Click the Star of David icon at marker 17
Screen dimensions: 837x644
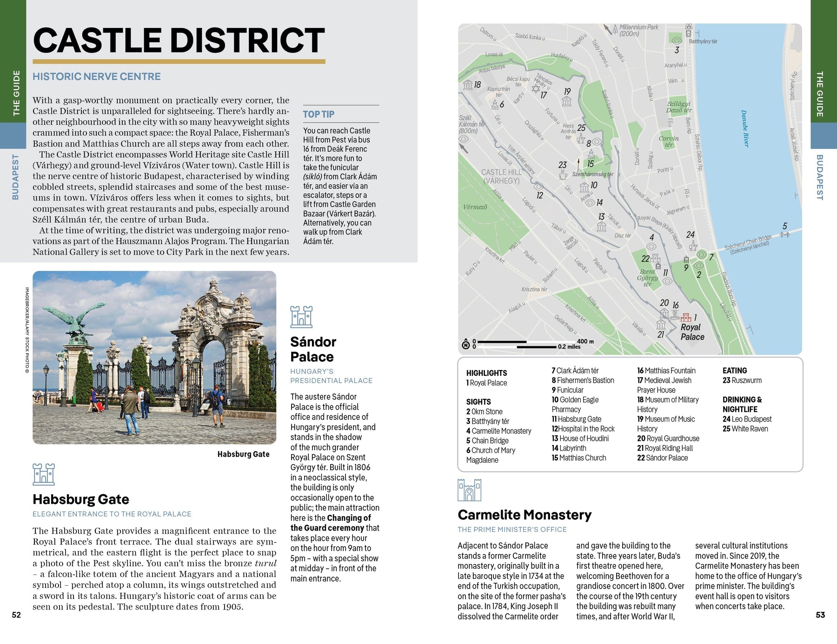pyautogui.click(x=536, y=88)
